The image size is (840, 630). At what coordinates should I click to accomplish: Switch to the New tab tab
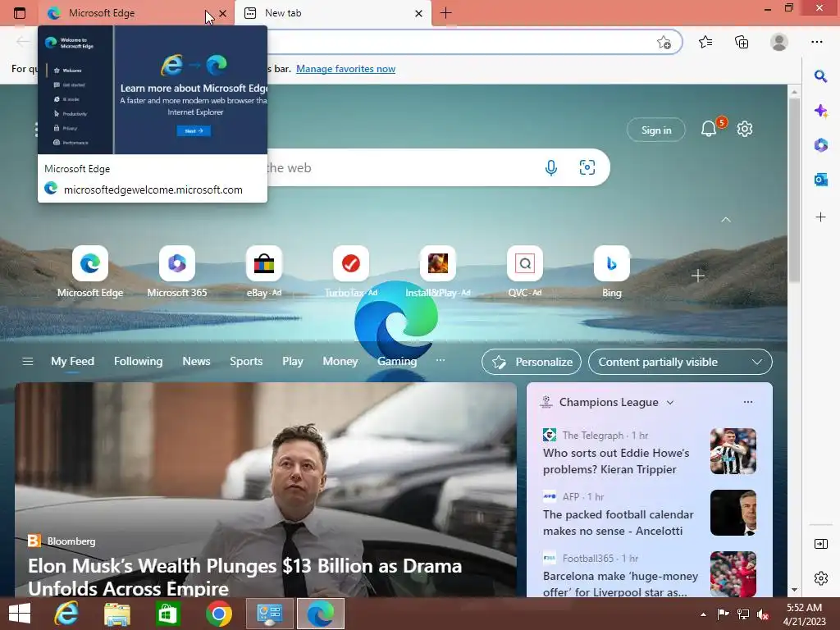(332, 13)
